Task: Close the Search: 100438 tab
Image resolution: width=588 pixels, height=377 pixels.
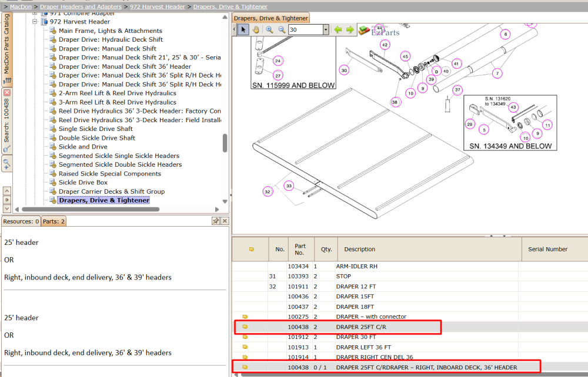Action: 6,92
